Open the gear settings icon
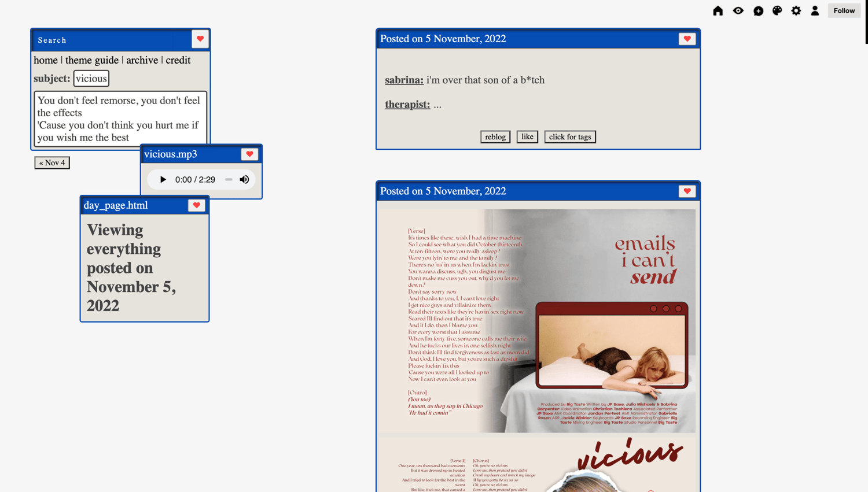Image resolution: width=868 pixels, height=492 pixels. 796,11
